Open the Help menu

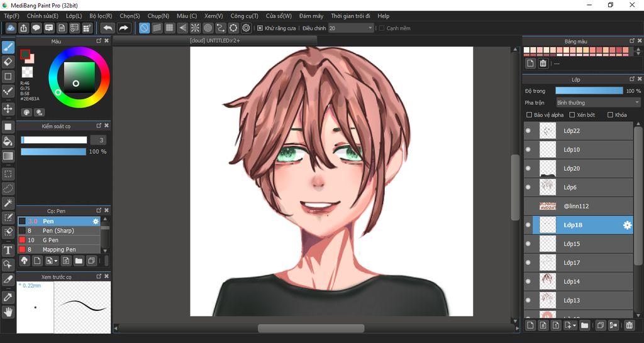pyautogui.click(x=383, y=16)
